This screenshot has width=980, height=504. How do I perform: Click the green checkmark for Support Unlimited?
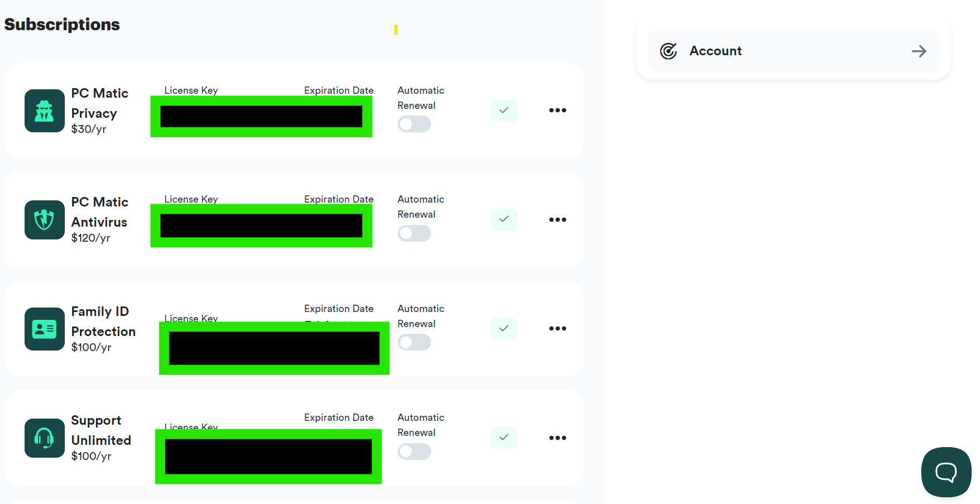point(504,438)
